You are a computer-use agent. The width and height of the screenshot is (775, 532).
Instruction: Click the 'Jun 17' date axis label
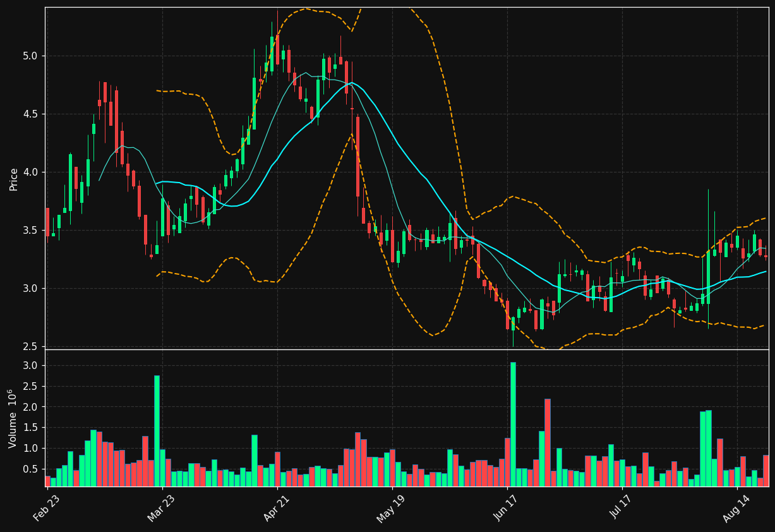pos(507,507)
